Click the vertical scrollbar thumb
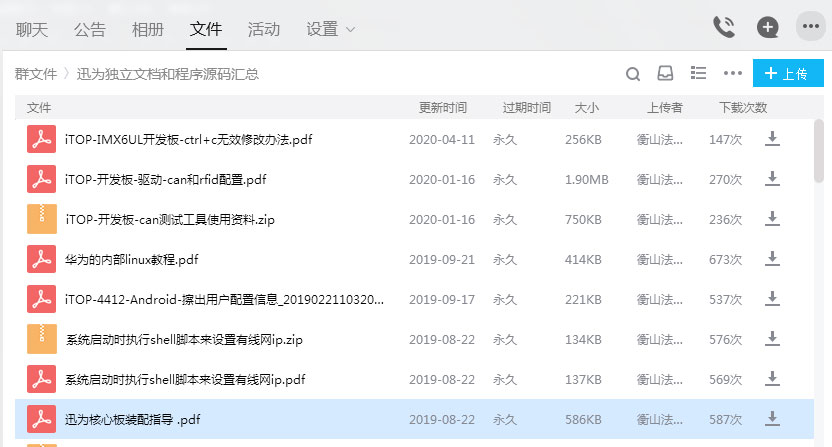Screen dimensions: 832x447 (x=819, y=152)
